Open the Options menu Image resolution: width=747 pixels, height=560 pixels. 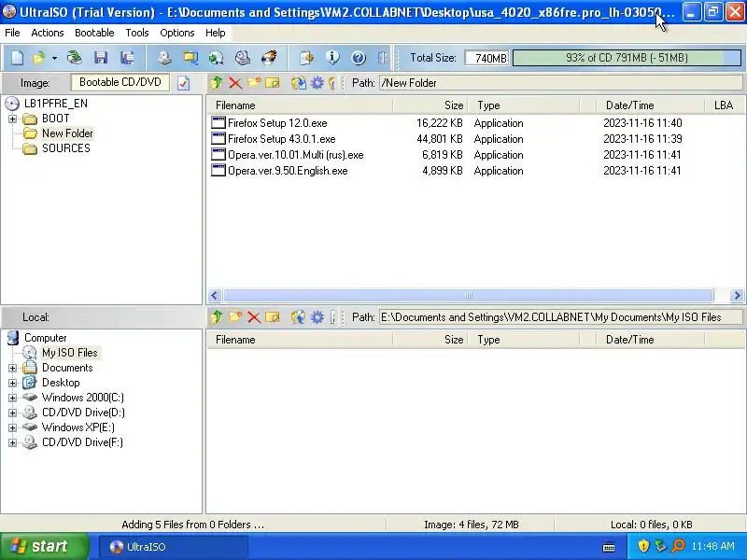177,33
